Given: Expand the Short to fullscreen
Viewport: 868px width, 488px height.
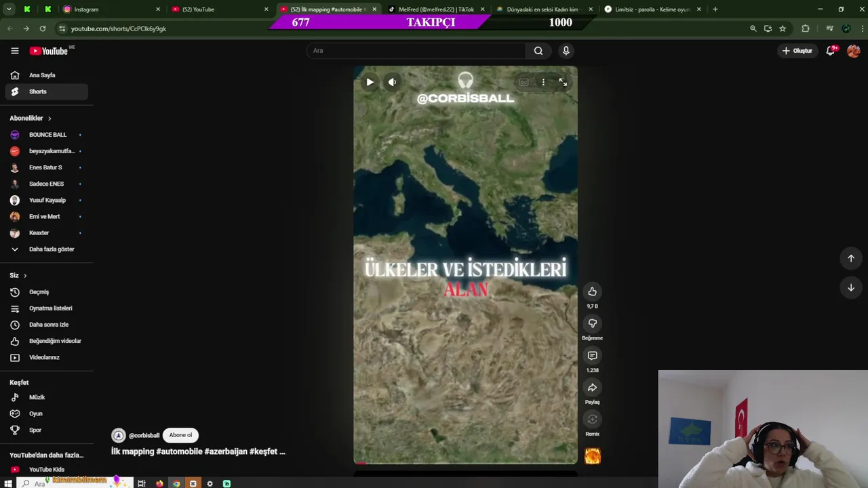Looking at the screenshot, I should (x=563, y=82).
